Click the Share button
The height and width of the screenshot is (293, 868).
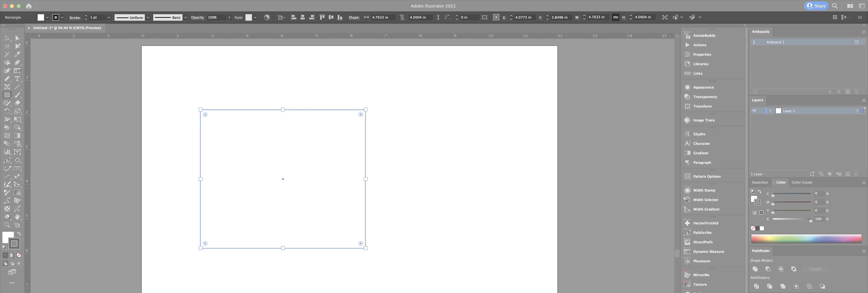[x=816, y=6]
